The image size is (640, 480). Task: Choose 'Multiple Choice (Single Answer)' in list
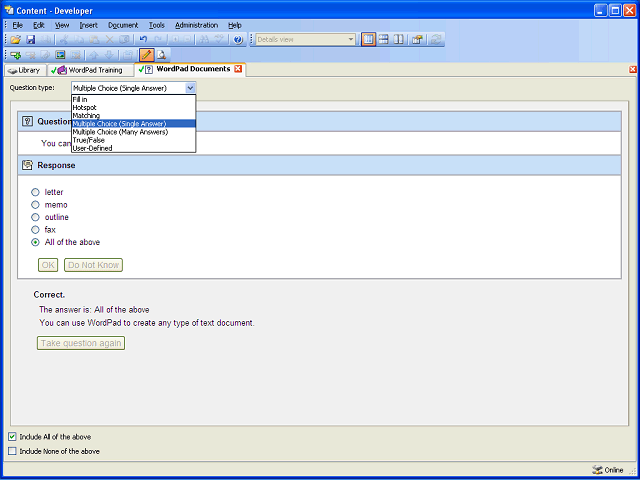(133, 124)
